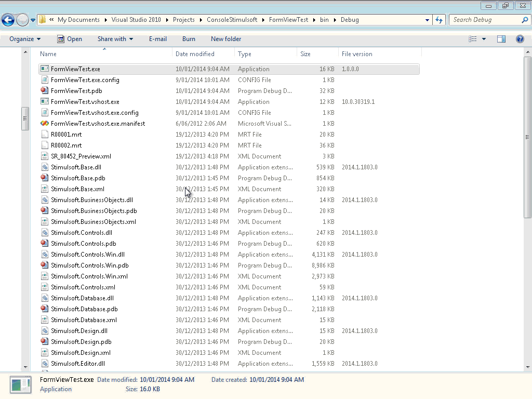Click the R00002.mrt blank file icon
This screenshot has width=532, height=399.
point(45,145)
